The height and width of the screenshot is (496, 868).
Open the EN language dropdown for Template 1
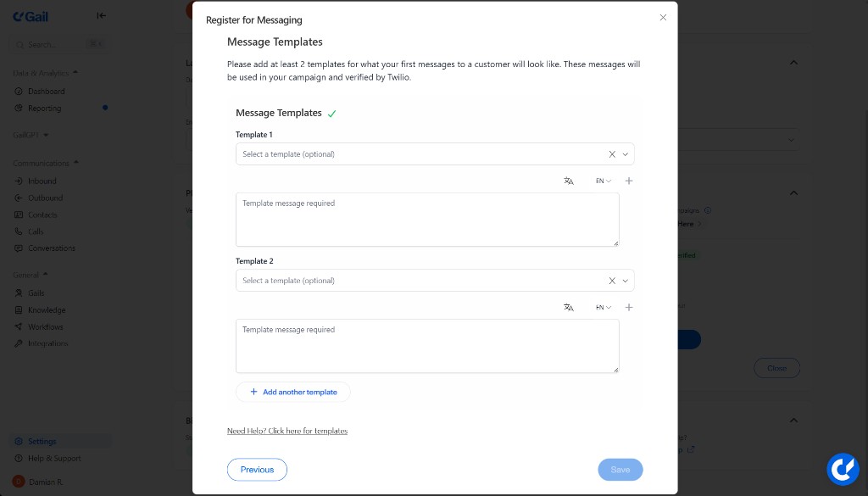tap(603, 181)
